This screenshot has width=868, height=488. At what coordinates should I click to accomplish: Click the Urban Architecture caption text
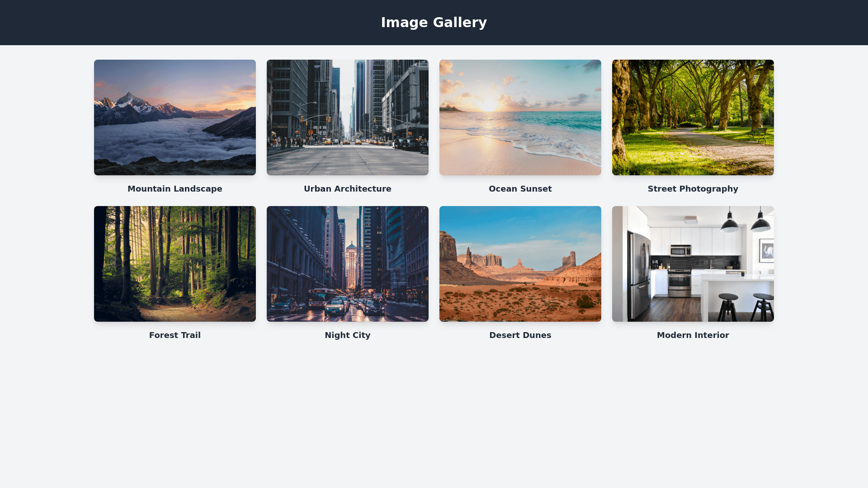(x=348, y=189)
